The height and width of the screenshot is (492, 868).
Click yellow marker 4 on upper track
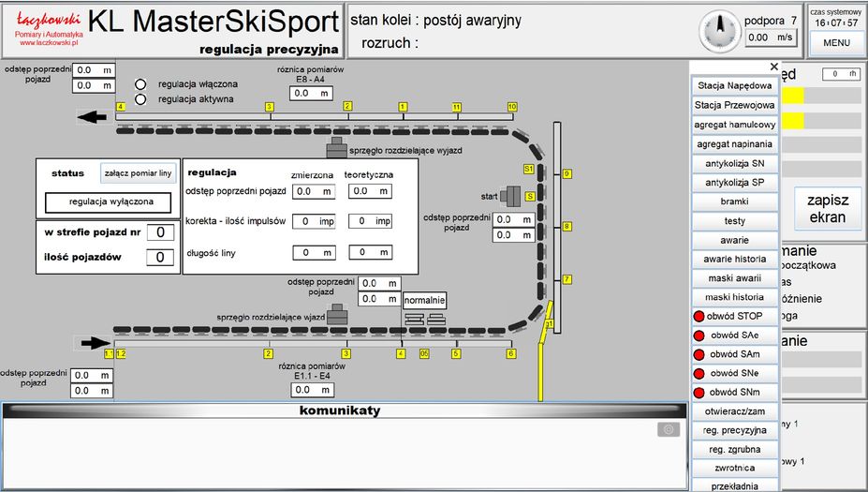pos(120,107)
